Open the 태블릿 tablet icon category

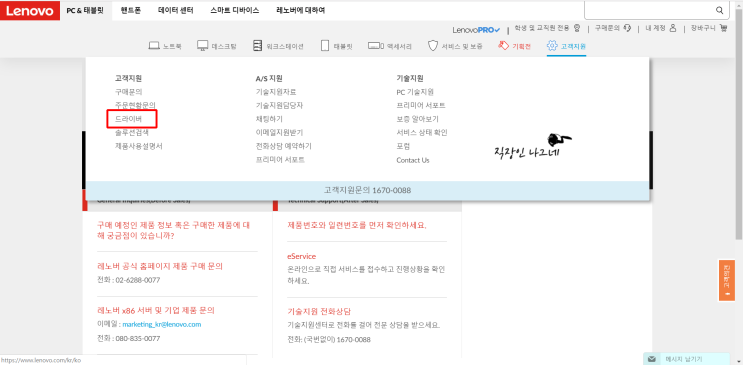point(325,46)
